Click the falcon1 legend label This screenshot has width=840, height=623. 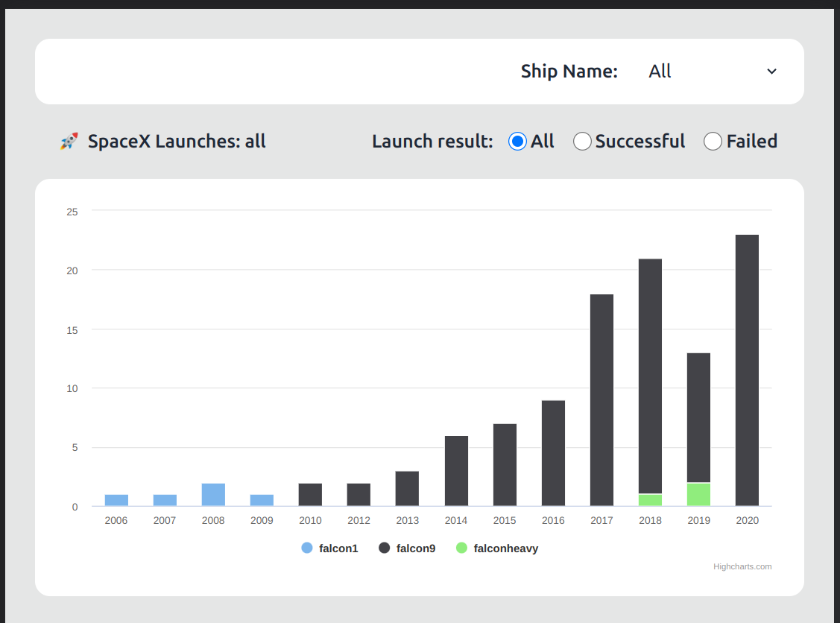pos(338,548)
